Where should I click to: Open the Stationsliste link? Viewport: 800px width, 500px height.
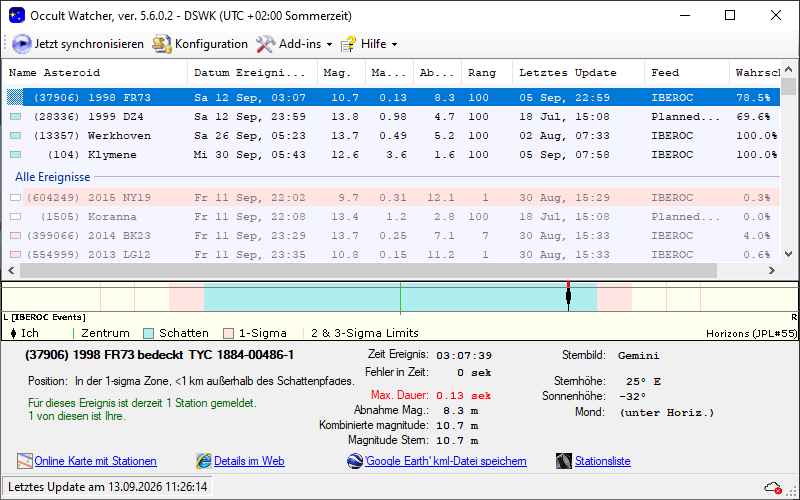pyautogui.click(x=603, y=461)
